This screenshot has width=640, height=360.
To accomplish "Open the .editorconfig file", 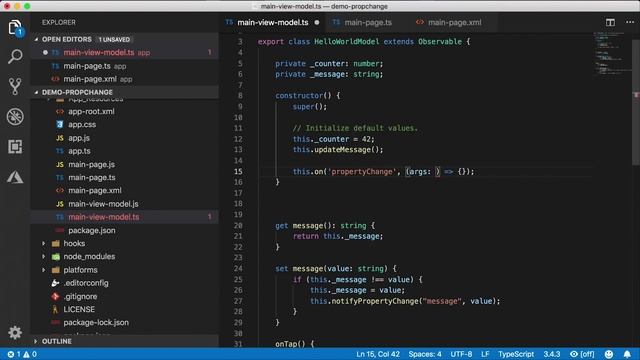I will [124, 283].
